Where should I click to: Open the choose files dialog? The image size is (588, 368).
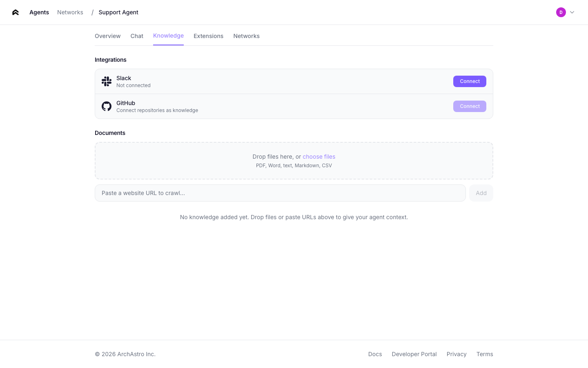tap(318, 157)
